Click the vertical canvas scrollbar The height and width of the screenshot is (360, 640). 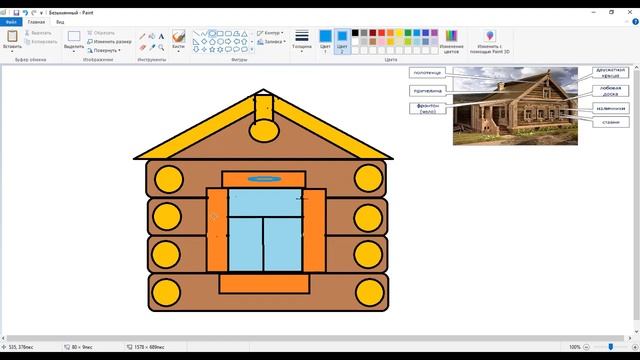tap(636, 194)
